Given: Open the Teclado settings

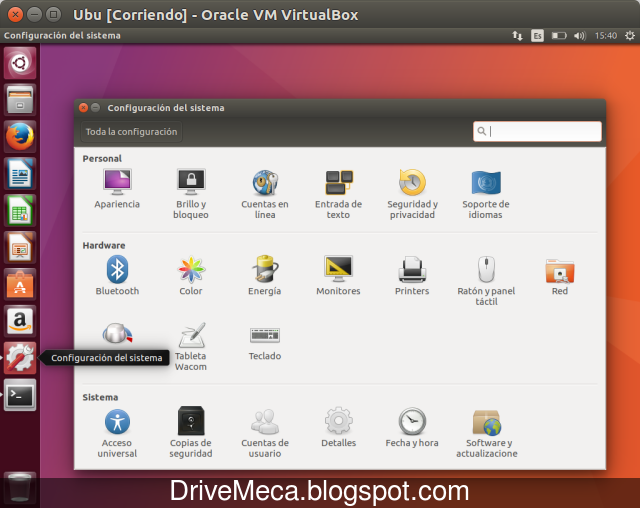Looking at the screenshot, I should point(265,343).
